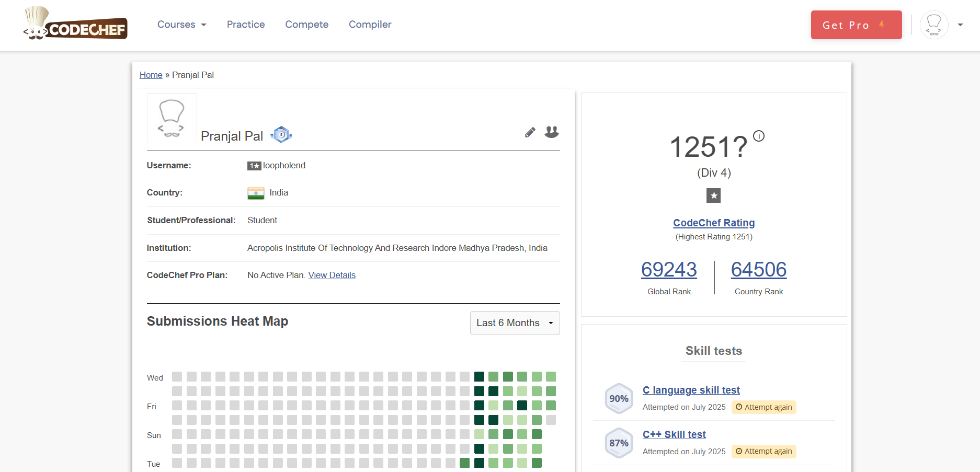Click the gray star icon under Div 4
Viewport: 980px width, 472px height.
(714, 195)
